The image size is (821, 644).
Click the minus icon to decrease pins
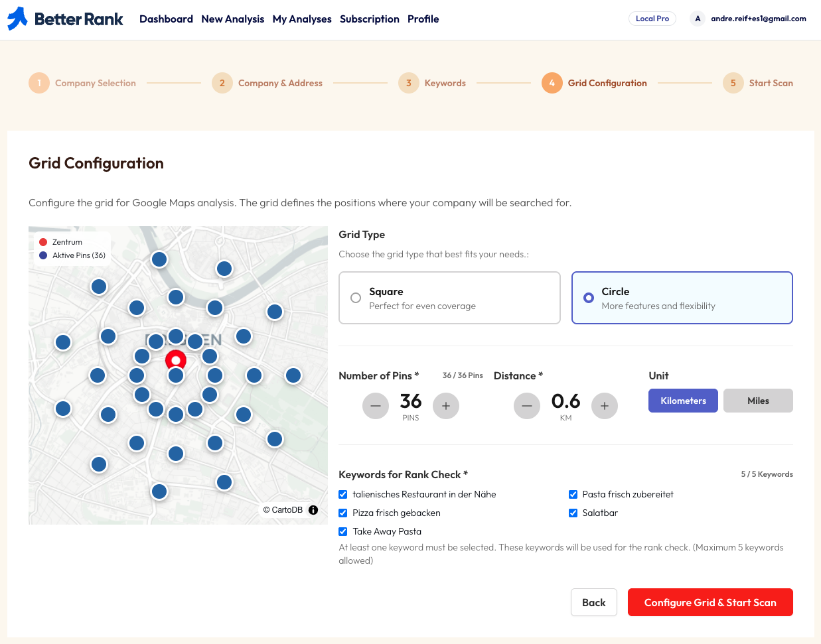coord(376,405)
